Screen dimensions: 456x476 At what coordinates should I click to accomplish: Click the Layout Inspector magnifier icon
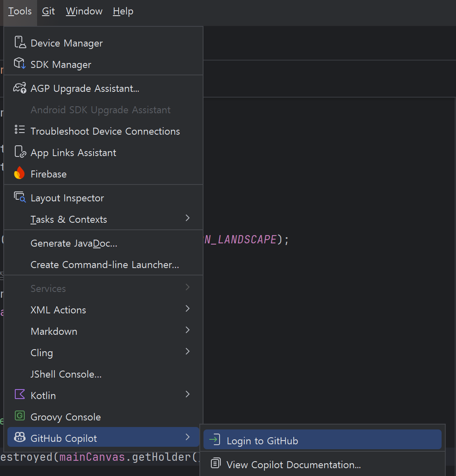pos(20,197)
